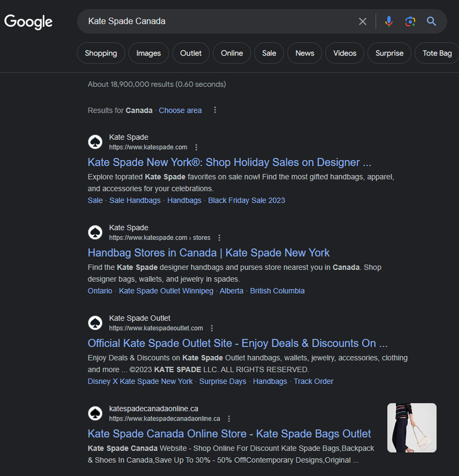Select the Outlet filter chip
The width and height of the screenshot is (459, 476).
191,53
